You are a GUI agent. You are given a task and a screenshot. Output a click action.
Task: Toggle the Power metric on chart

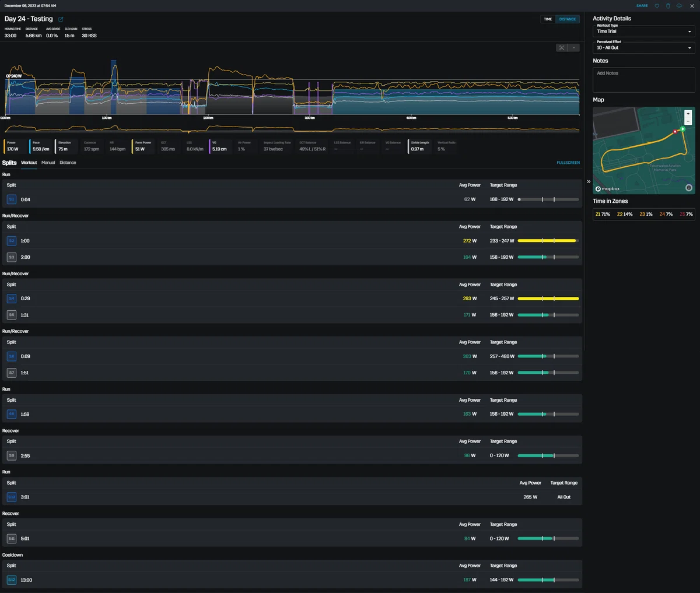click(15, 146)
